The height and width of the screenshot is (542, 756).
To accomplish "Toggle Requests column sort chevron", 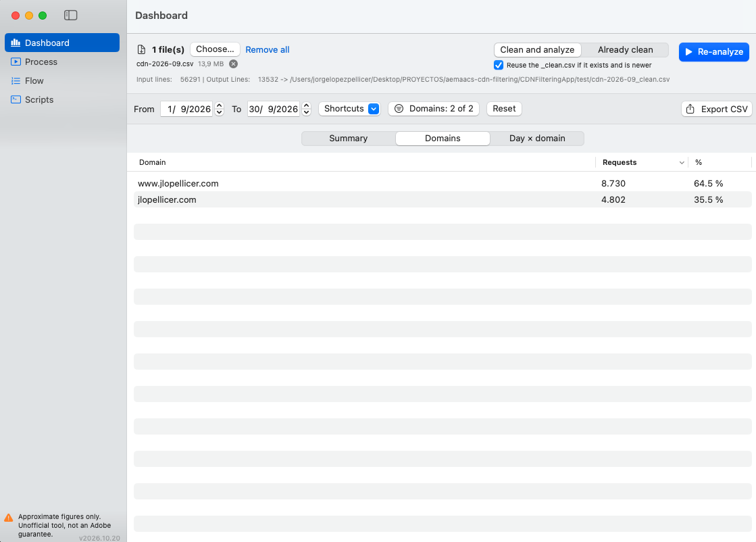I will coord(681,162).
